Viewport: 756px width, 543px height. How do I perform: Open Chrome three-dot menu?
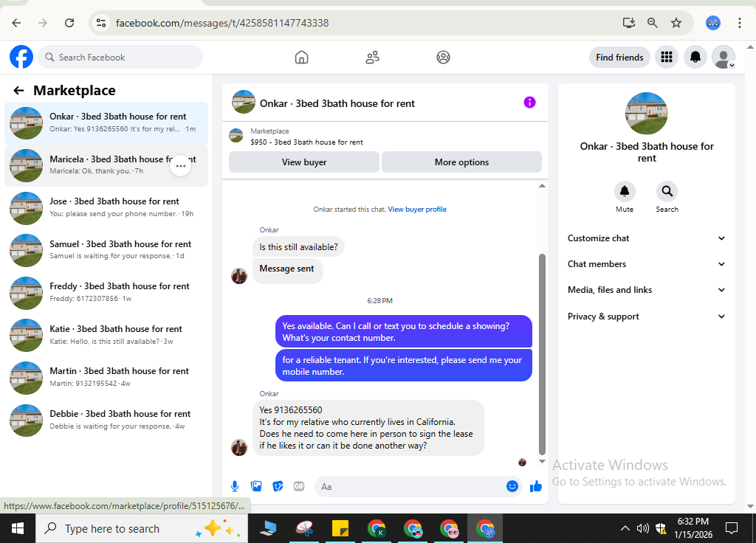tap(739, 23)
